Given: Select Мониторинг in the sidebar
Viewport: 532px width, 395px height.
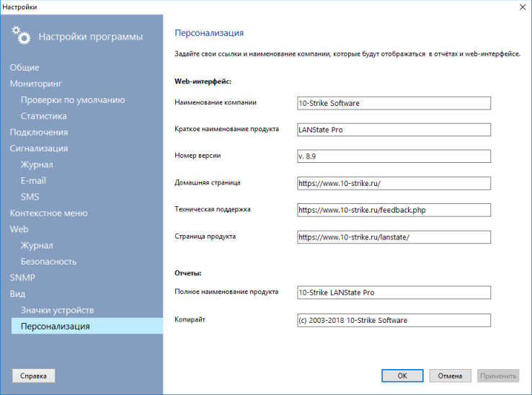Looking at the screenshot, I should pos(35,84).
